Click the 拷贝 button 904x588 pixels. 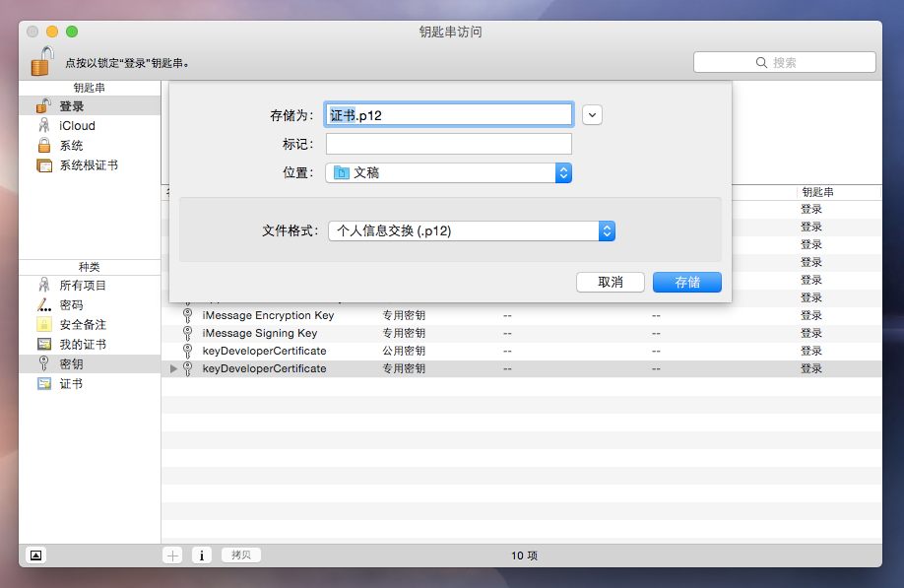[x=241, y=555]
